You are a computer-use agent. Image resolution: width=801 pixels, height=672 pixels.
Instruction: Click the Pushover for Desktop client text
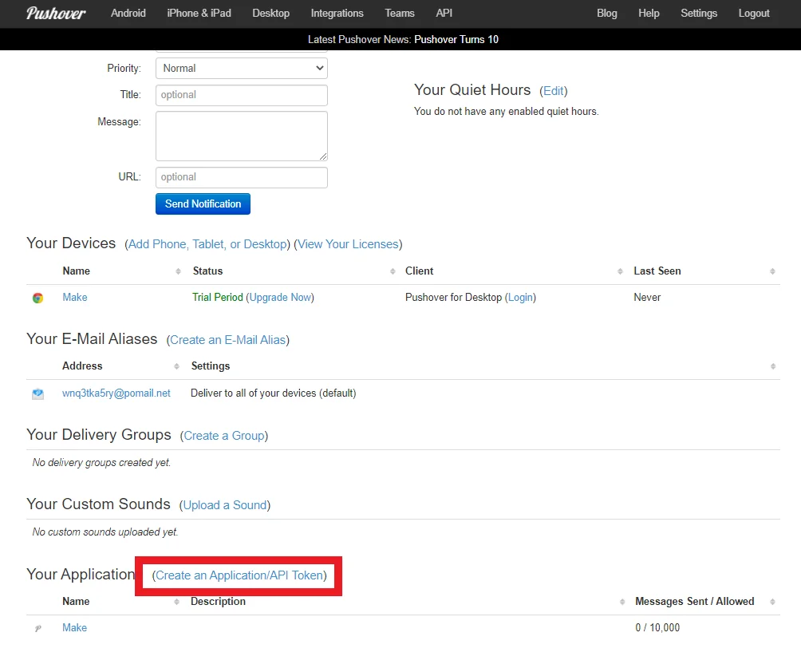coord(454,298)
